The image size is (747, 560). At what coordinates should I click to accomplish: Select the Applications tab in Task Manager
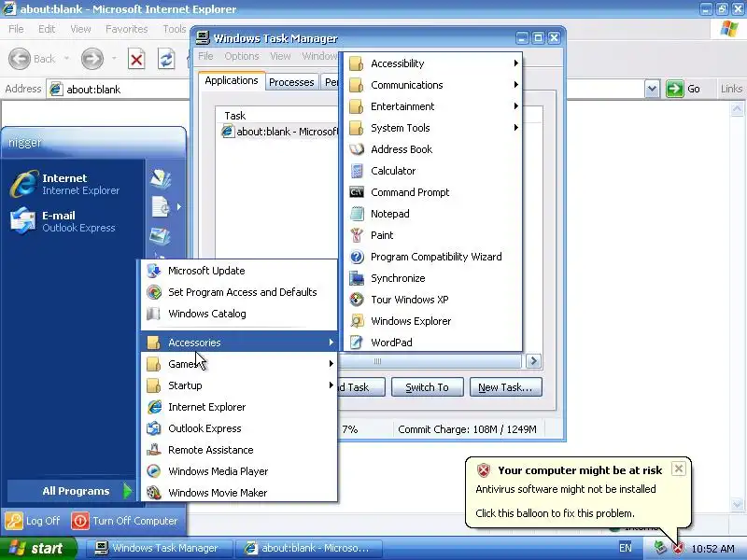232,80
